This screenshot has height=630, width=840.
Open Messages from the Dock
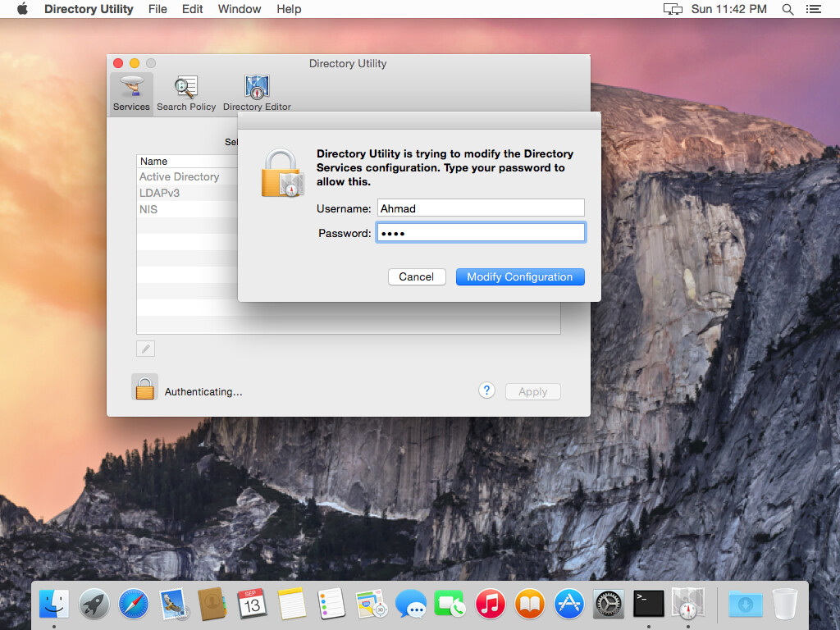pyautogui.click(x=410, y=604)
